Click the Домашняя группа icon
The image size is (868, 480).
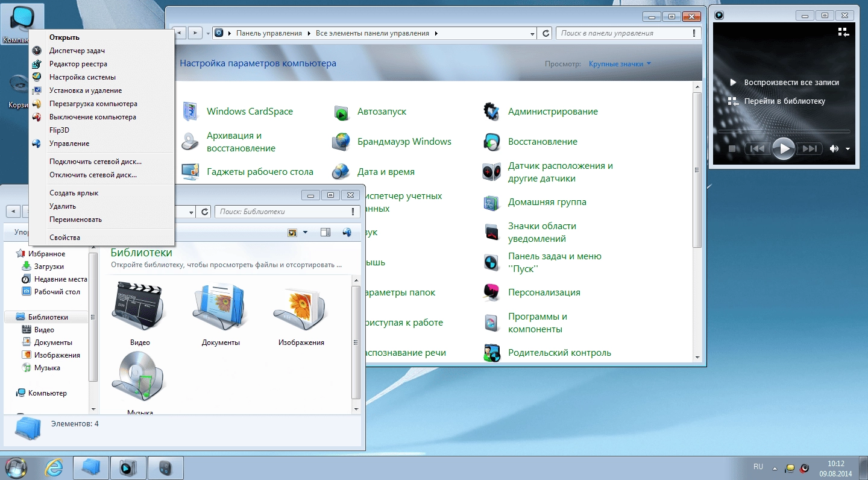click(x=492, y=202)
